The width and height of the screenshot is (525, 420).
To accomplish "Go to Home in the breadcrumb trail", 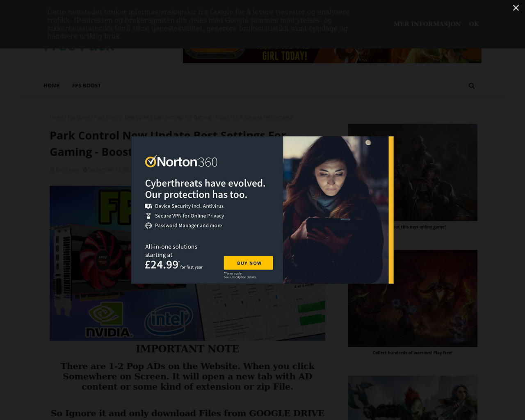I will click(57, 117).
